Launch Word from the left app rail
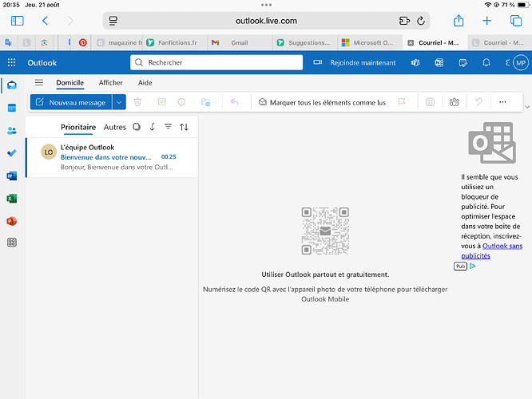This screenshot has height=399, width=532. pyautogui.click(x=11, y=176)
